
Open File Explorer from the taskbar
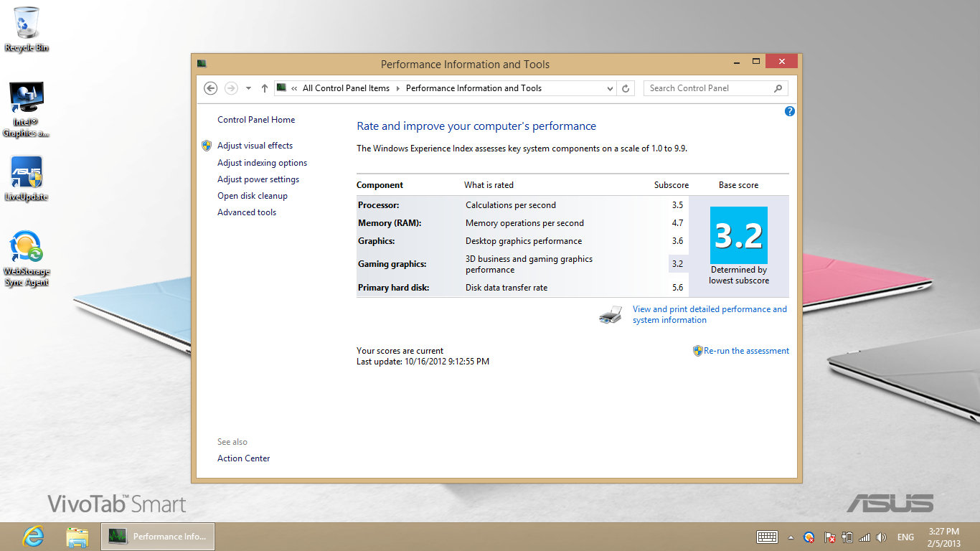coord(77,537)
